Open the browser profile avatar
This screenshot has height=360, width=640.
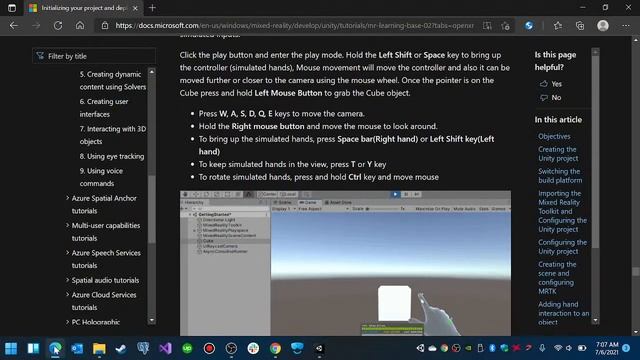[x=603, y=25]
